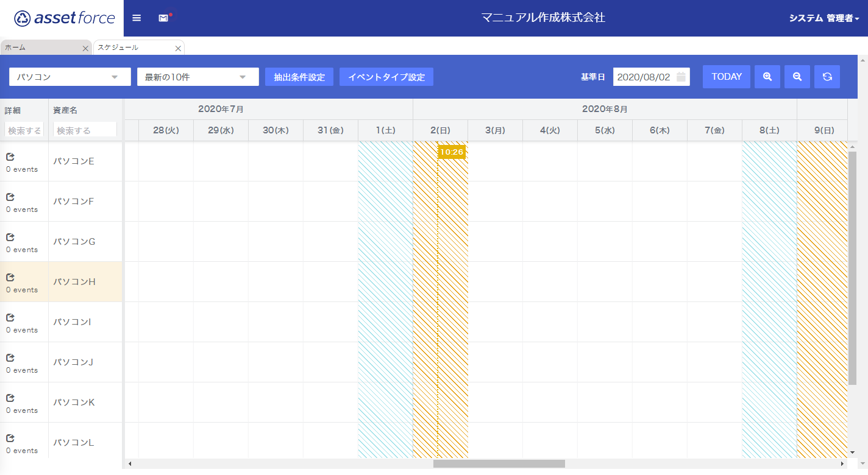Jump to TODAY
Screen dimensions: 868x475
coord(727,77)
